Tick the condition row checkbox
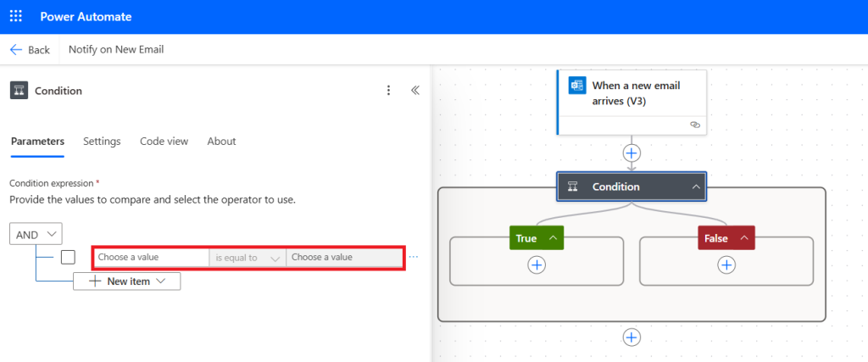The image size is (868, 362). (69, 257)
